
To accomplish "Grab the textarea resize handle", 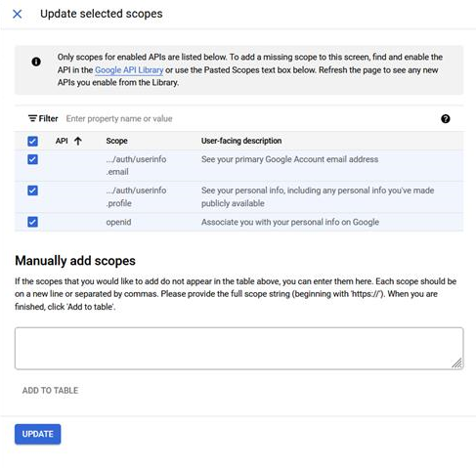I will (x=456, y=362).
